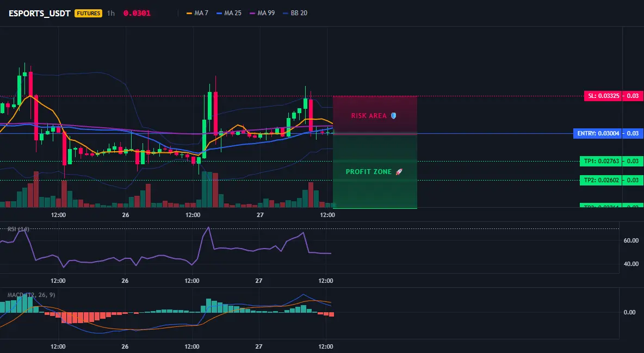
Task: Click the ESPORTS_USDT symbol name
Action: 40,13
